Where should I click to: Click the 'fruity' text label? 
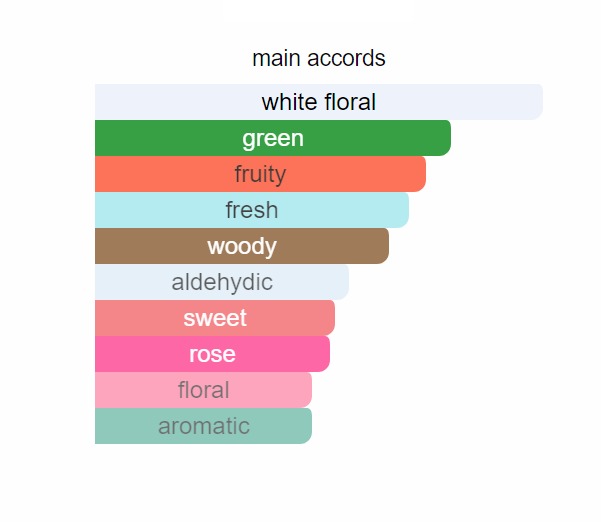260,174
